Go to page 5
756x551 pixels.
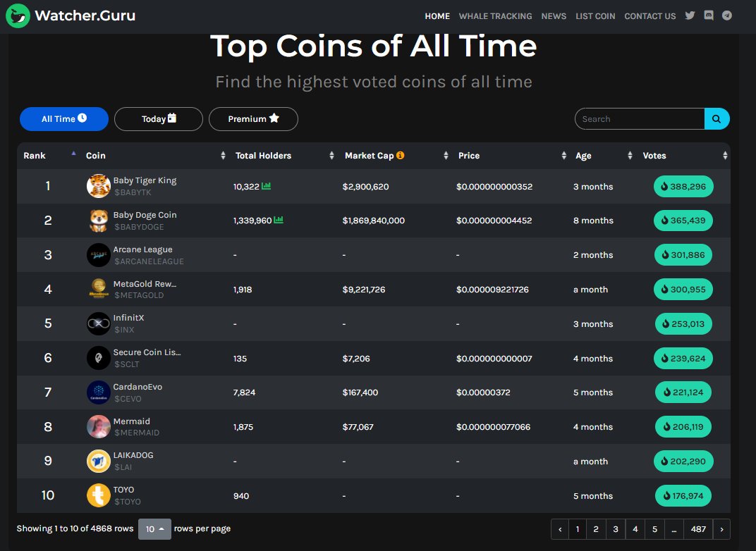click(x=654, y=529)
